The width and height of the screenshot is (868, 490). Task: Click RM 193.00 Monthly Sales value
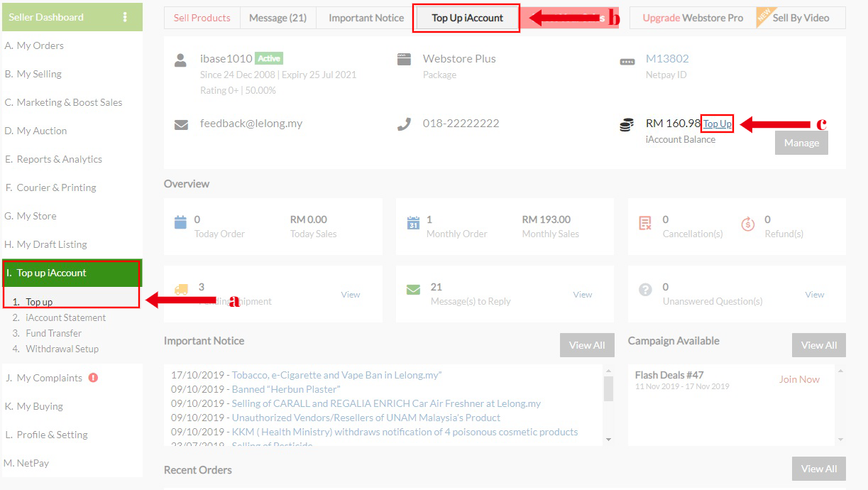click(x=546, y=219)
